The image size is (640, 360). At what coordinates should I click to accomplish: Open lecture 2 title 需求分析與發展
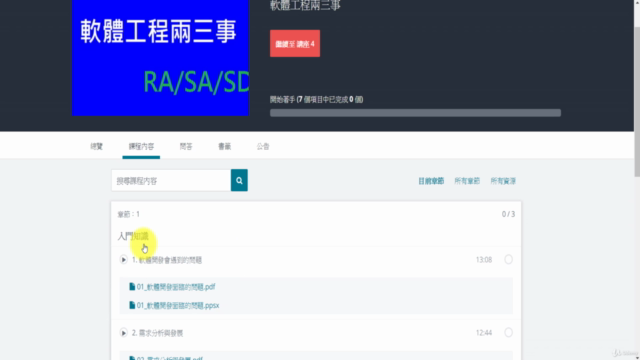coord(157,333)
